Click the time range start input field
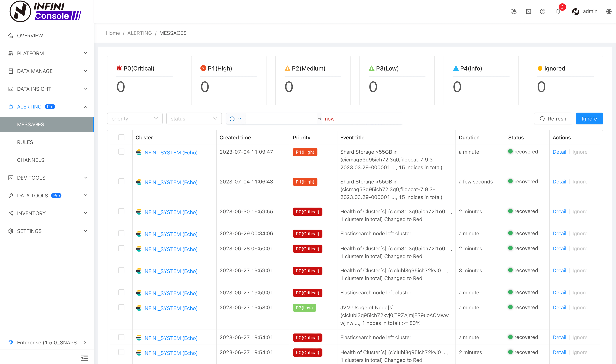 [282, 119]
